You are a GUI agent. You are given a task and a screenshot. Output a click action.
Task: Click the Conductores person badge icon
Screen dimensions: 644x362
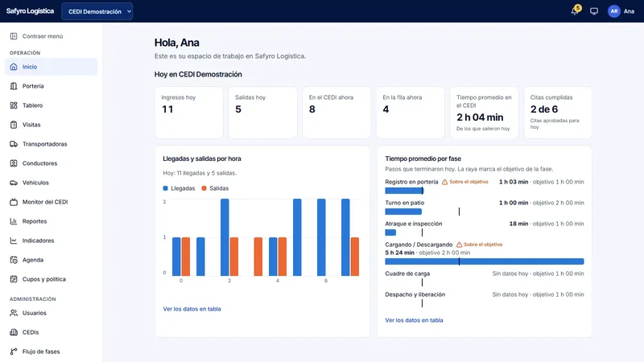click(x=14, y=163)
